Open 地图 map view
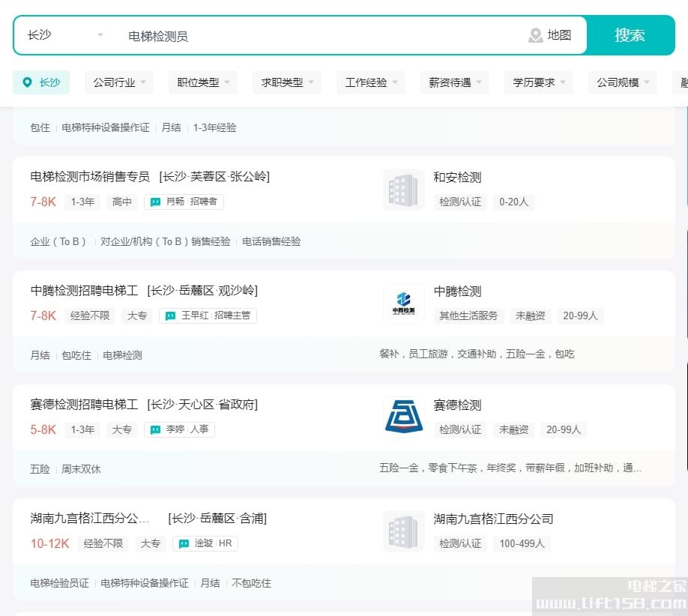The width and height of the screenshot is (688, 616). pyautogui.click(x=550, y=35)
